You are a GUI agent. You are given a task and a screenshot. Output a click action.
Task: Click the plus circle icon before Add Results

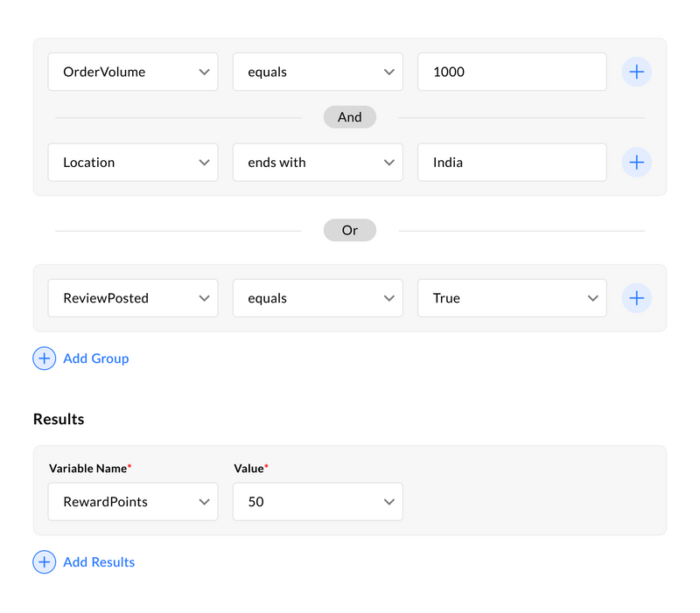coord(45,562)
